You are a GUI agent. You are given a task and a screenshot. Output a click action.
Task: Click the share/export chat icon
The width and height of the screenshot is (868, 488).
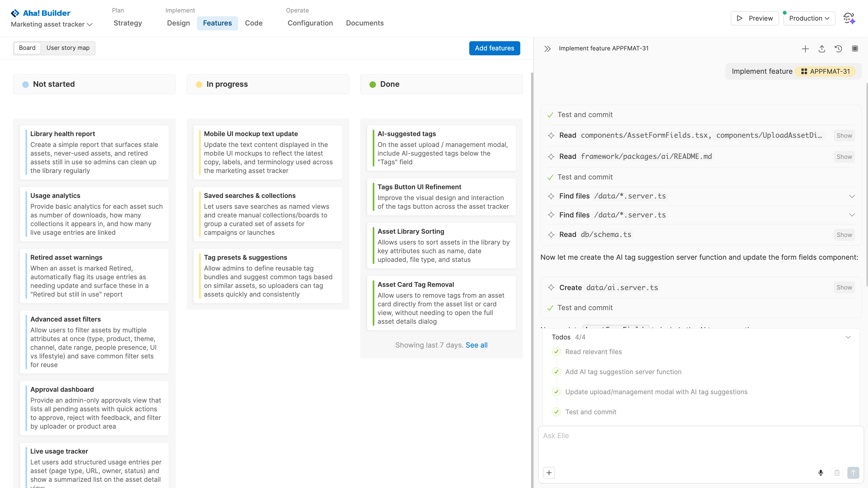pos(822,49)
